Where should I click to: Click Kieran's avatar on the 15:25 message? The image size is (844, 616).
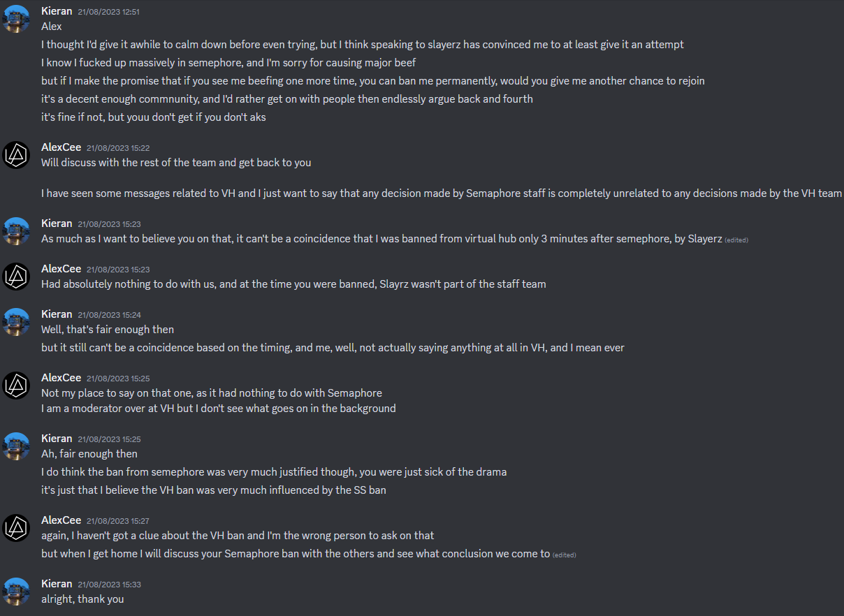click(16, 446)
